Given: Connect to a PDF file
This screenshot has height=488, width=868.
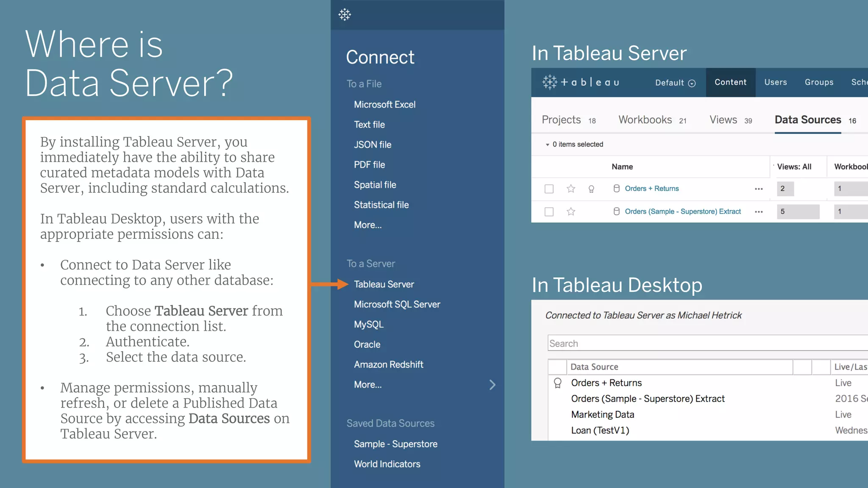Looking at the screenshot, I should click(369, 165).
